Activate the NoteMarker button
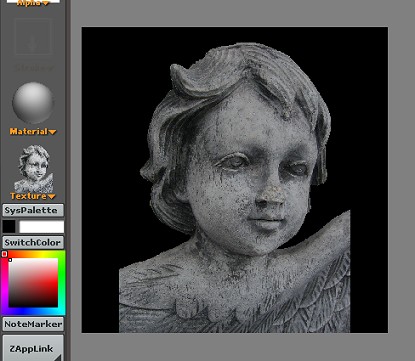Screen dimensions: 415x361 33,324
